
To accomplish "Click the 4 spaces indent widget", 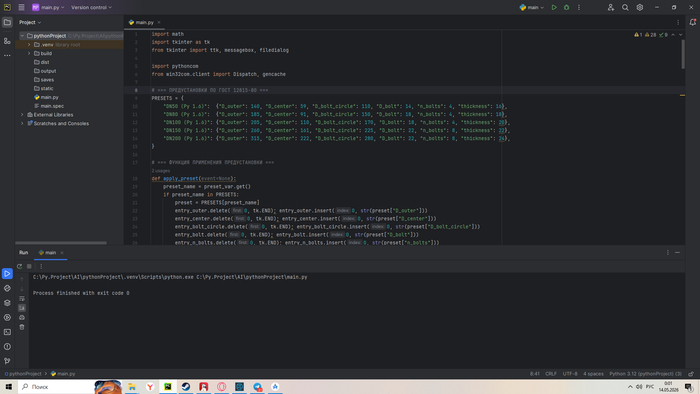I will 593,374.
